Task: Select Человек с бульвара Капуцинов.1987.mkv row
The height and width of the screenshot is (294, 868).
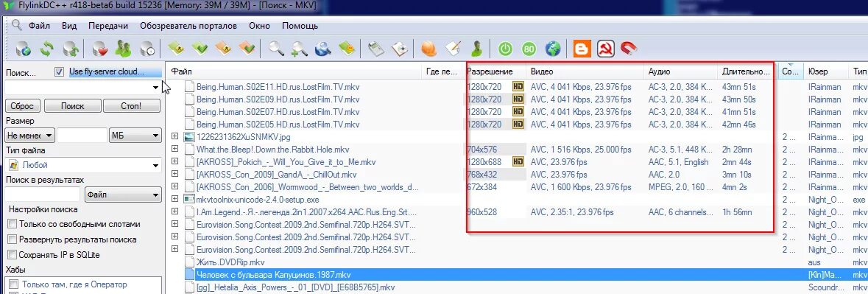Action: click(x=517, y=275)
